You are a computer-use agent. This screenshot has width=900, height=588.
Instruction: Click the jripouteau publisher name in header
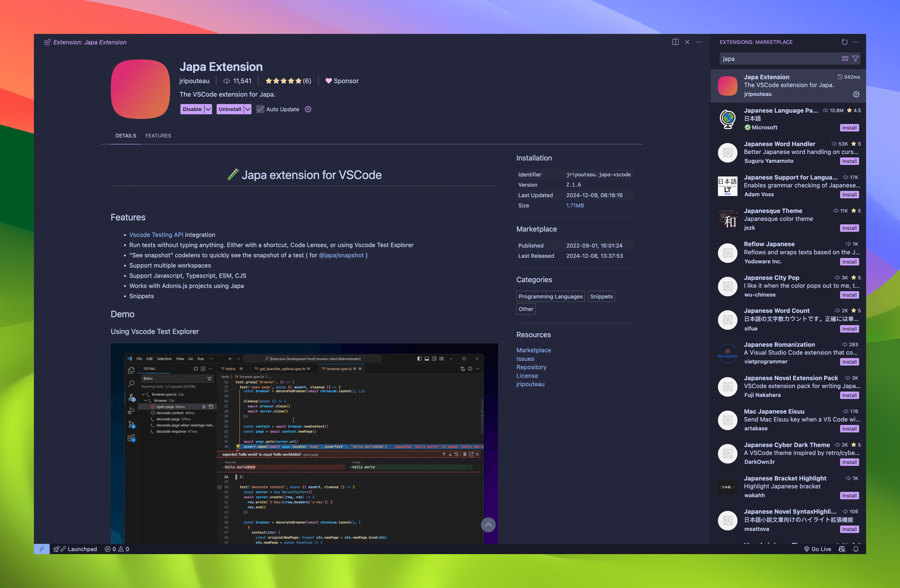(194, 81)
